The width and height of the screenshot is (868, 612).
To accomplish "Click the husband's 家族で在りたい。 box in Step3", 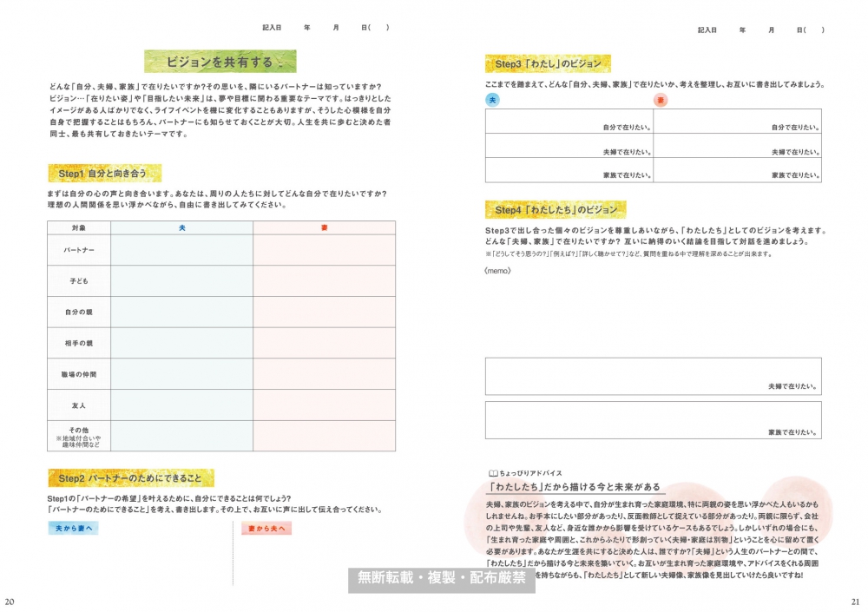I will (569, 170).
